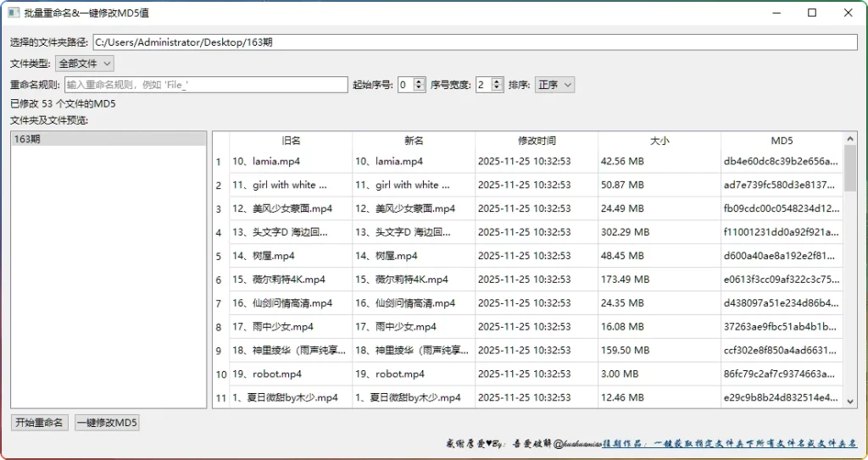Click old name cell 1、夏日微甜by木少.mp4

(x=292, y=397)
